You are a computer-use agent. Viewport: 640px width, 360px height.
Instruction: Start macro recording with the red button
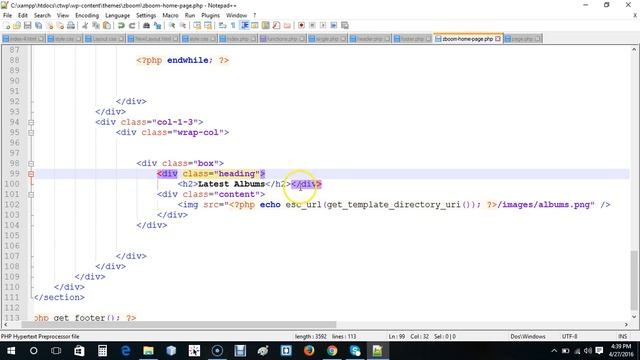pos(302,25)
